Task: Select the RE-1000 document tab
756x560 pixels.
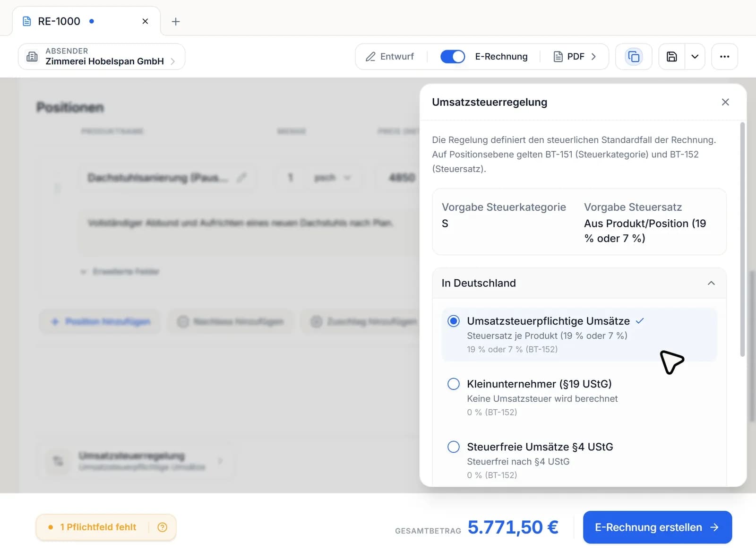Action: (86, 21)
